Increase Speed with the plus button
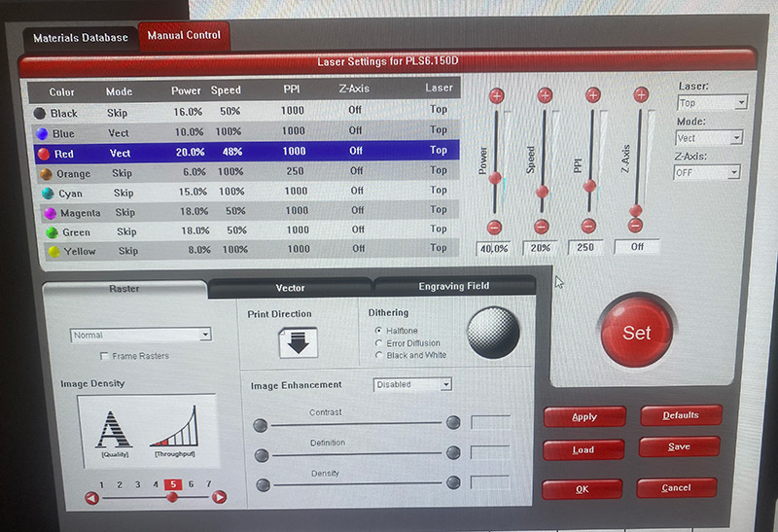The width and height of the screenshot is (778, 532). tap(545, 94)
